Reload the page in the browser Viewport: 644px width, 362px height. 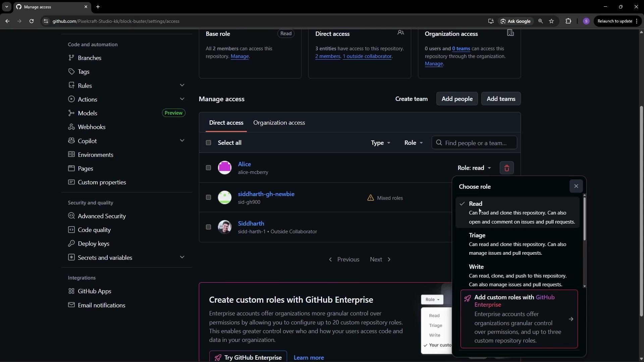[x=32, y=21]
